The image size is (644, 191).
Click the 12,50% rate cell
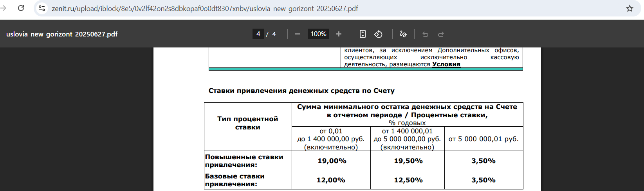click(408, 180)
